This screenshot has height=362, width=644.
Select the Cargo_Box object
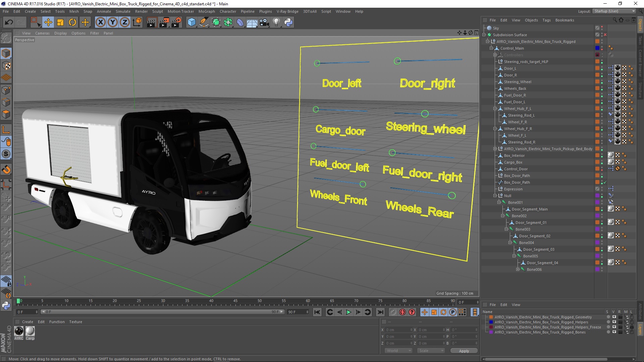(513, 162)
